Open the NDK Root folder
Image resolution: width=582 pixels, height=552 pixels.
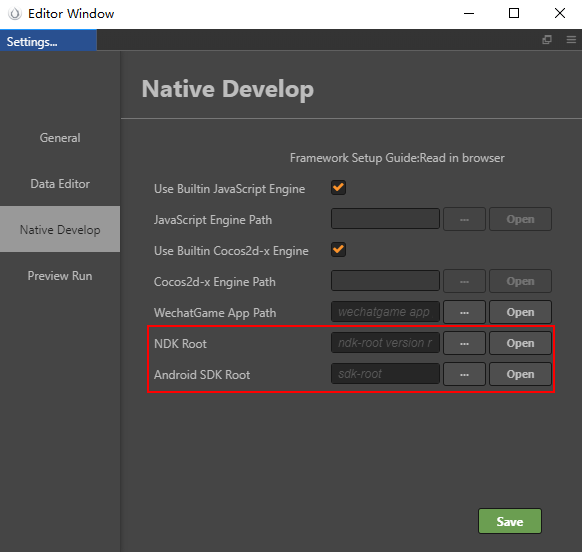click(520, 343)
